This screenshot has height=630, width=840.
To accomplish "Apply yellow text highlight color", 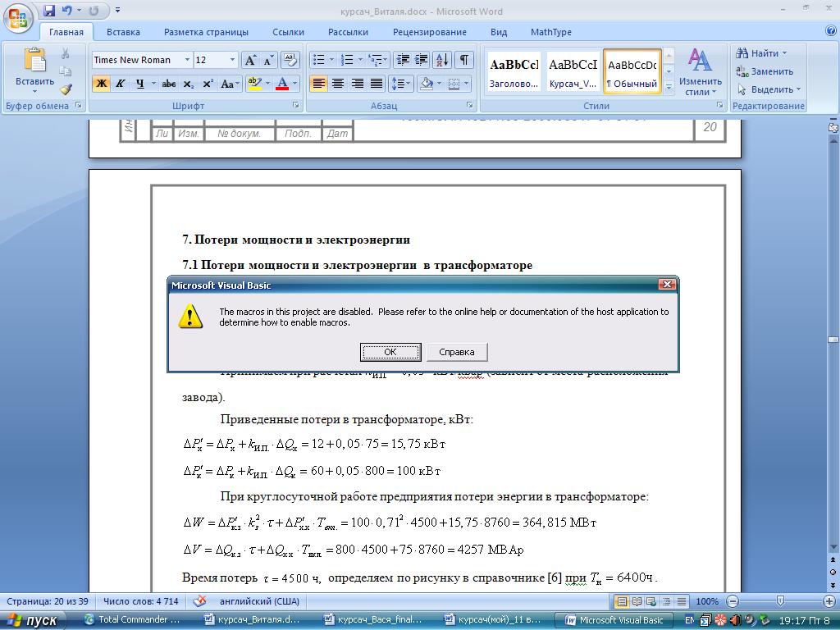I will [255, 84].
